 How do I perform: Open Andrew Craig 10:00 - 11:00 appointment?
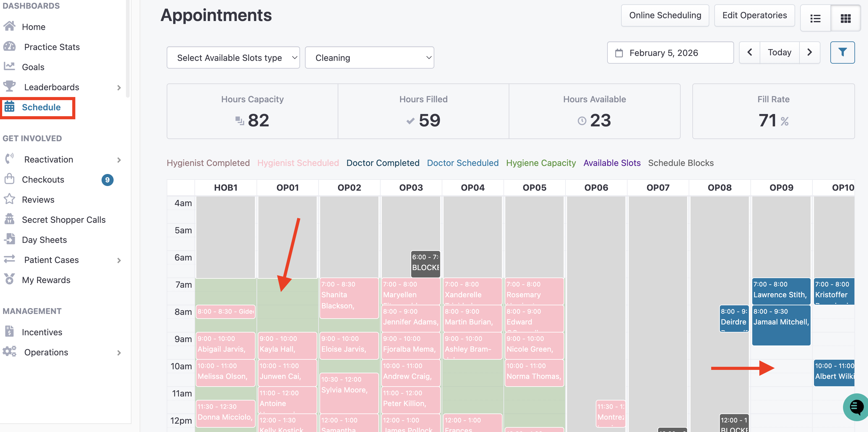coord(411,373)
